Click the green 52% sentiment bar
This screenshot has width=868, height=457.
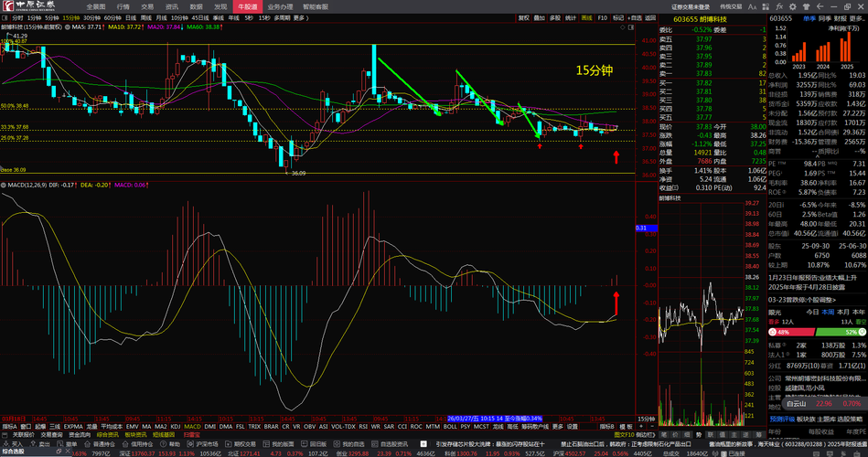[841, 332]
